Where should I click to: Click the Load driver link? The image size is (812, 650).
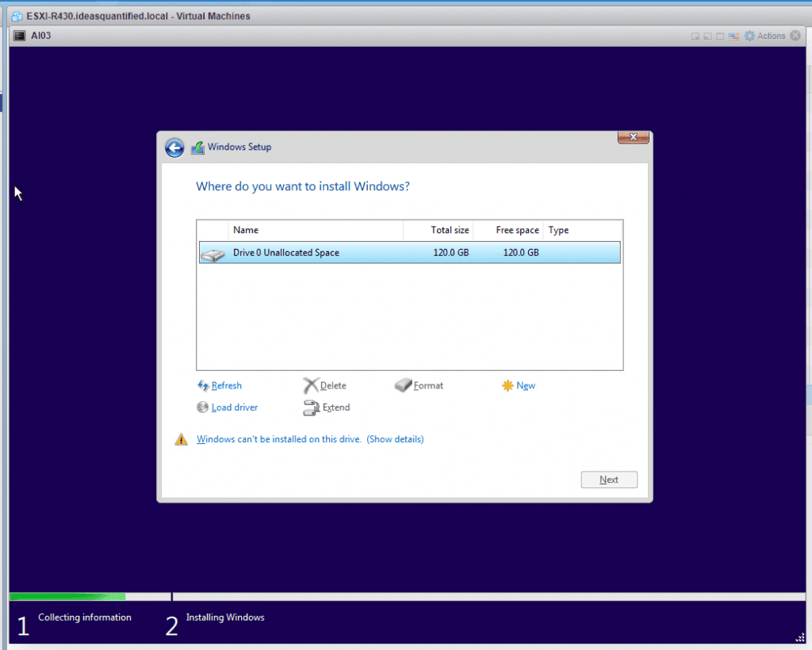click(x=235, y=407)
